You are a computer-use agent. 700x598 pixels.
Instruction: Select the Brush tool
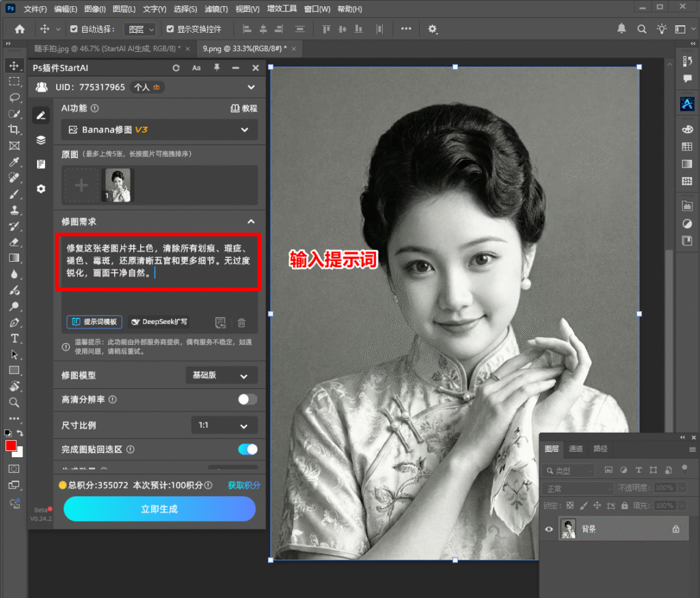click(x=14, y=193)
